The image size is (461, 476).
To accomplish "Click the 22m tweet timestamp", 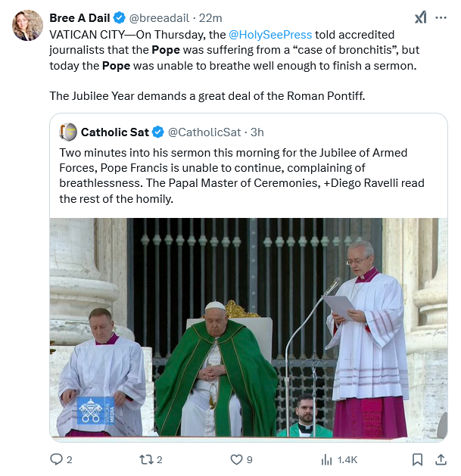I will point(210,18).
